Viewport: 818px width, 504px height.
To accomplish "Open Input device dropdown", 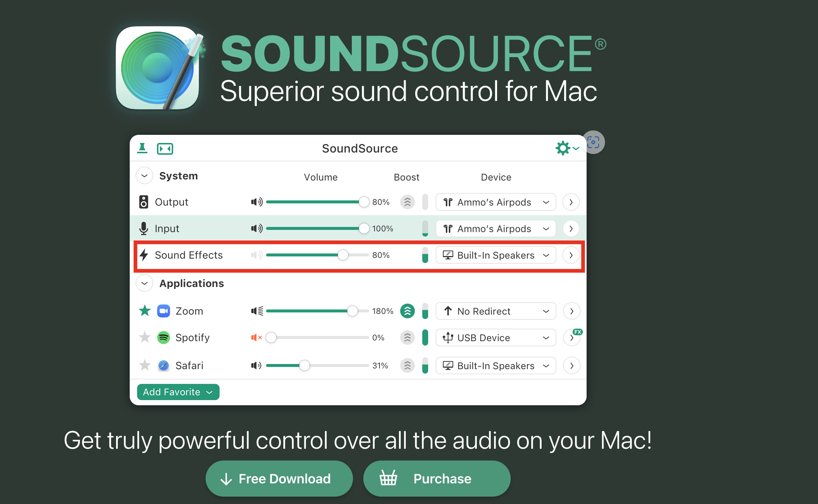I will [496, 229].
